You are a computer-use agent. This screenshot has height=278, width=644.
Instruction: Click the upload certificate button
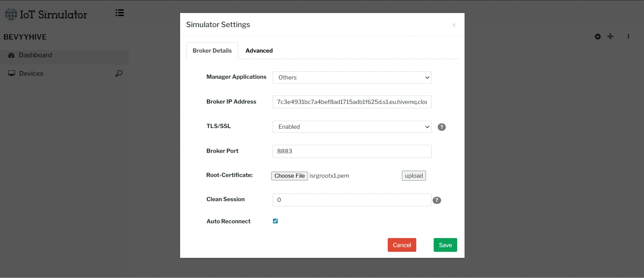[x=414, y=176]
